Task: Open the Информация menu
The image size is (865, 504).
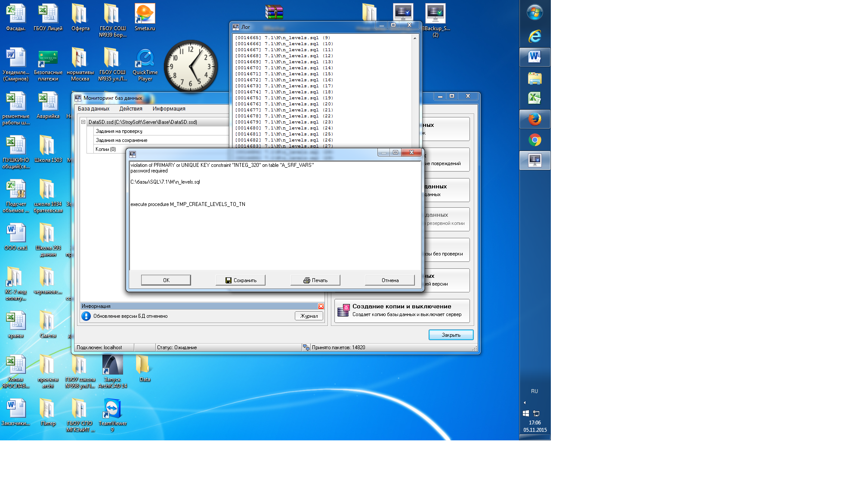Action: click(169, 109)
